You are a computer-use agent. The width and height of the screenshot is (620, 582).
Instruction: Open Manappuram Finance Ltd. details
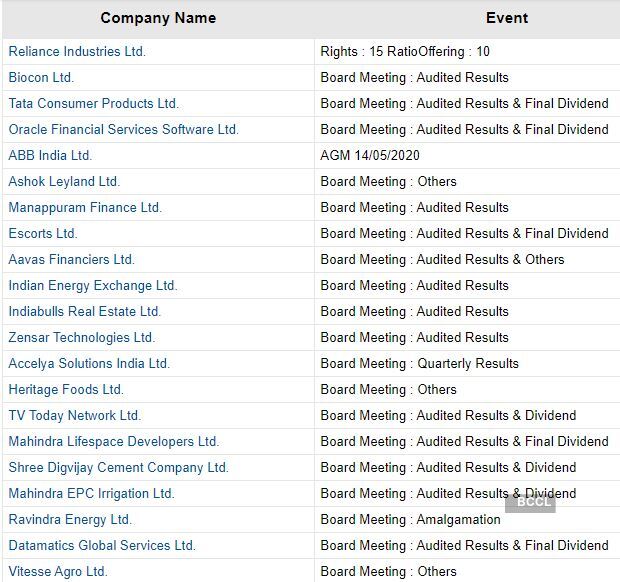tap(85, 208)
